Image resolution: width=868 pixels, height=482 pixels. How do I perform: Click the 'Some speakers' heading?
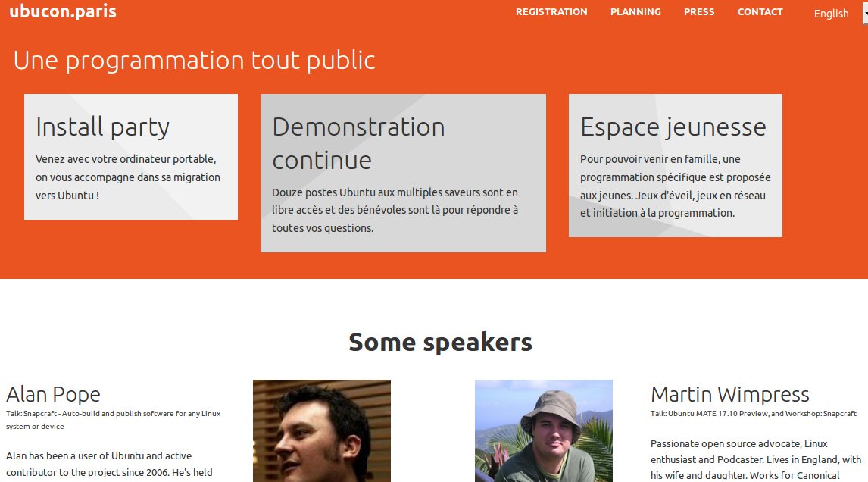click(x=440, y=343)
